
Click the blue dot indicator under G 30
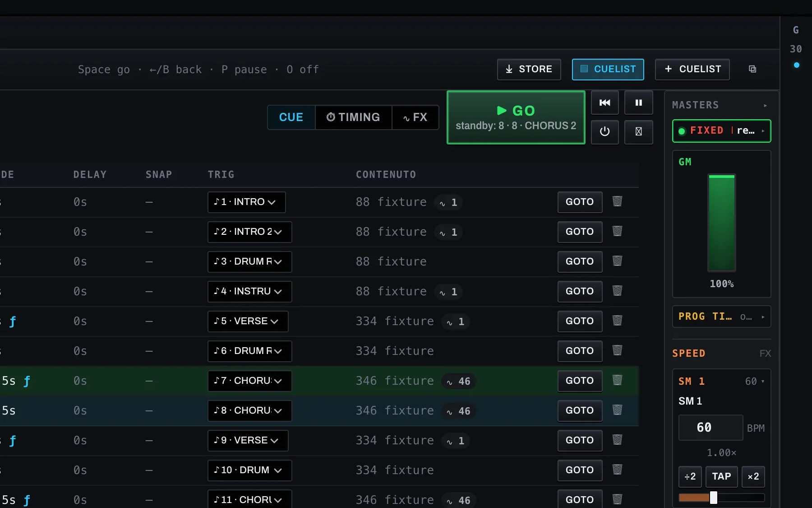coord(796,65)
